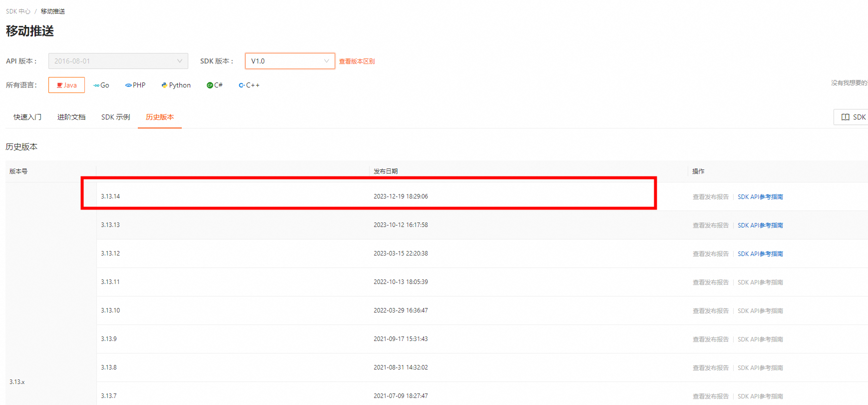Open 查看版本区别 link
Viewport: 868px width, 405px height.
click(x=357, y=61)
